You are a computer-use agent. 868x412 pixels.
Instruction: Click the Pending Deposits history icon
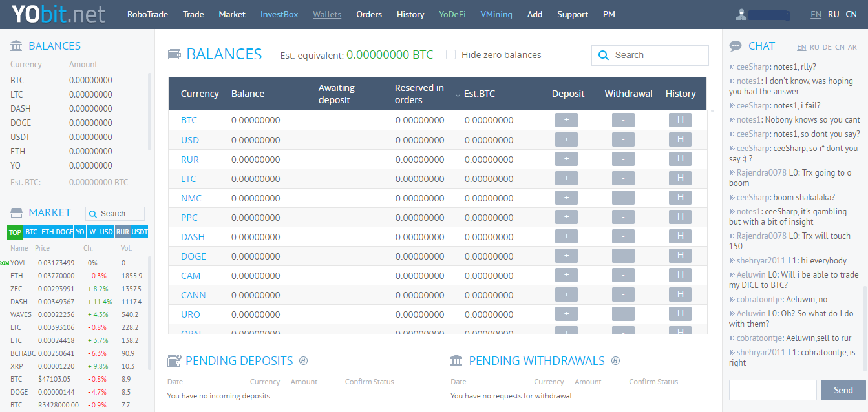pos(303,361)
